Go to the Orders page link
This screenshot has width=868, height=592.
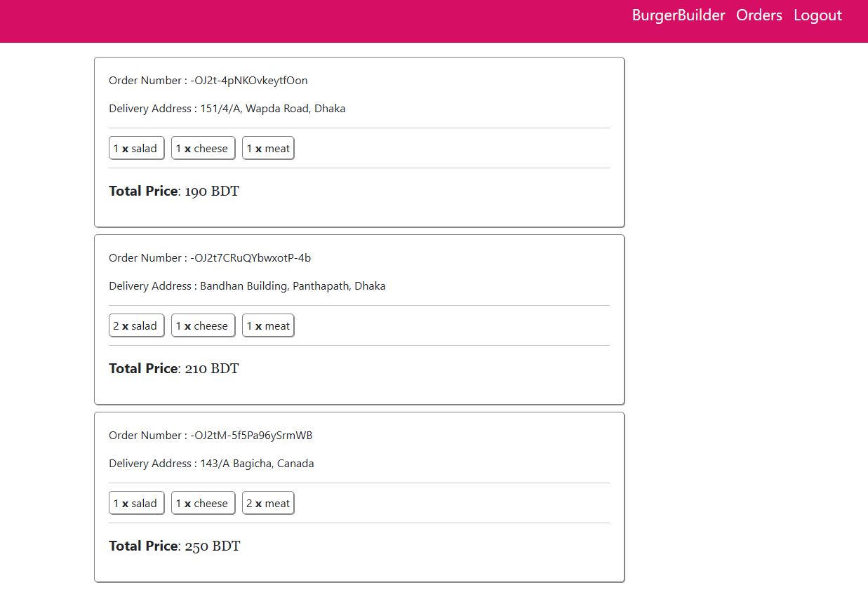pos(759,15)
